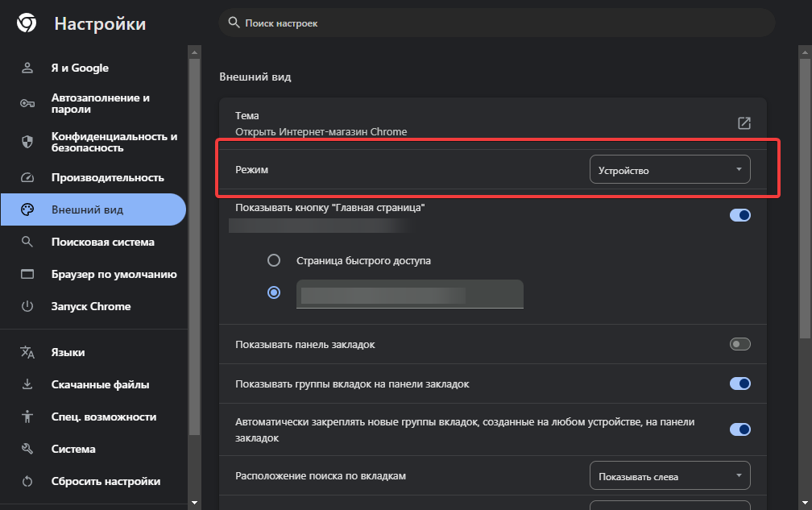The width and height of the screenshot is (812, 510).
Task: Go to Запуск Chrome settings
Action: (93, 306)
